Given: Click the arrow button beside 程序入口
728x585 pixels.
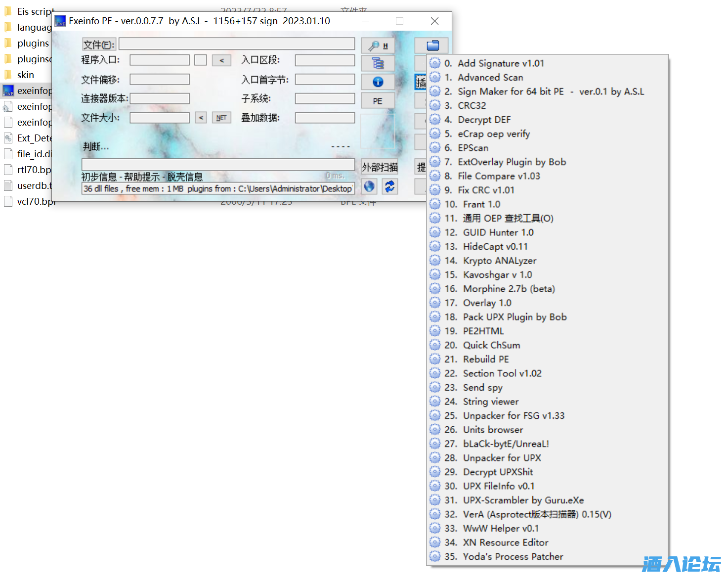Looking at the screenshot, I should 221,60.
